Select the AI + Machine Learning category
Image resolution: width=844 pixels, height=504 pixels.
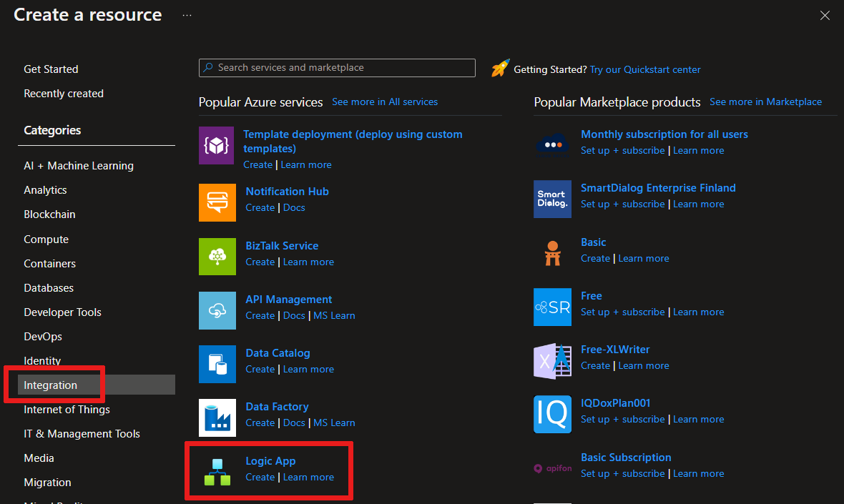79,166
